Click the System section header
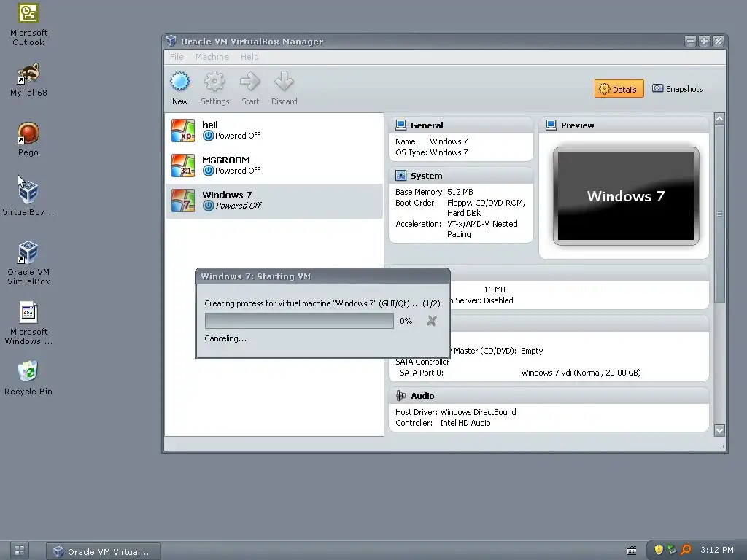Viewport: 747px width, 560px height. (461, 176)
